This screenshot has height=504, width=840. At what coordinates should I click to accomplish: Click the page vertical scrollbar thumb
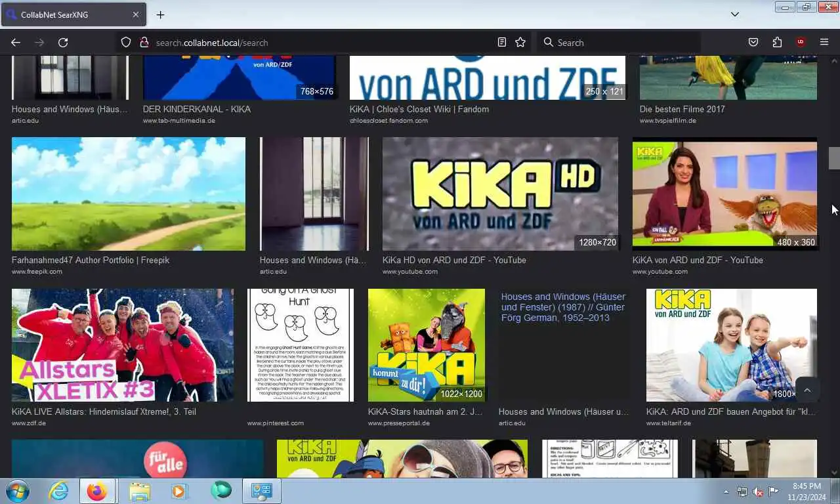834,158
